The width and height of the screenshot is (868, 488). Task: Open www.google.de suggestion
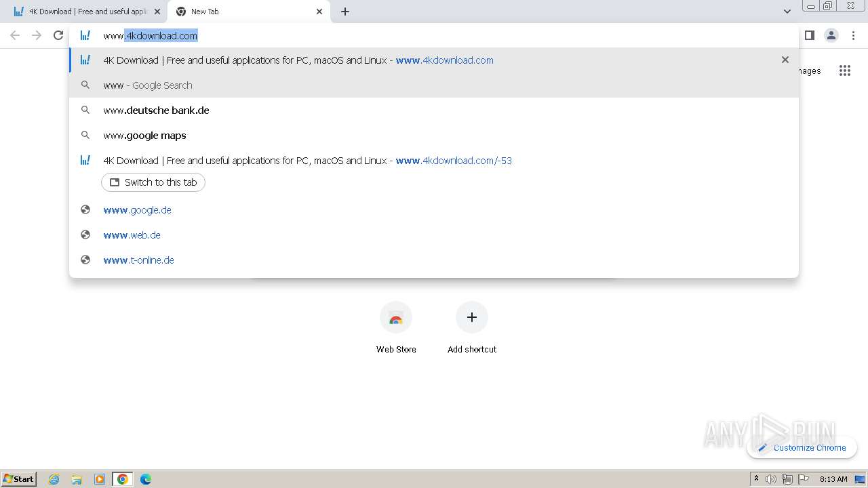pos(434,209)
